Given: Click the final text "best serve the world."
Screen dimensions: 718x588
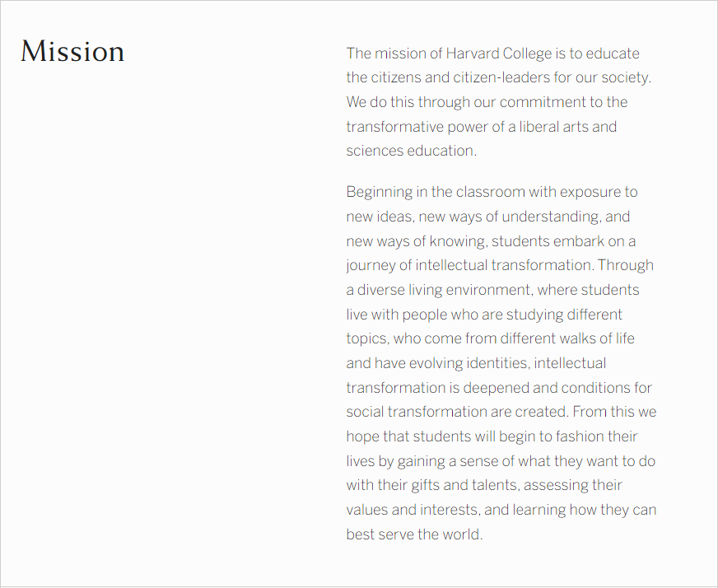Looking at the screenshot, I should 414,534.
